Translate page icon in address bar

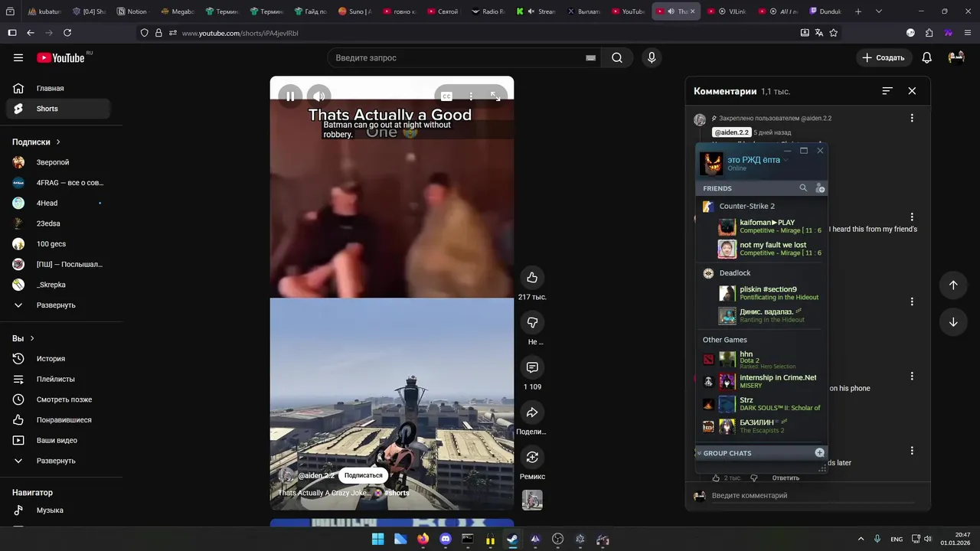[x=819, y=33]
